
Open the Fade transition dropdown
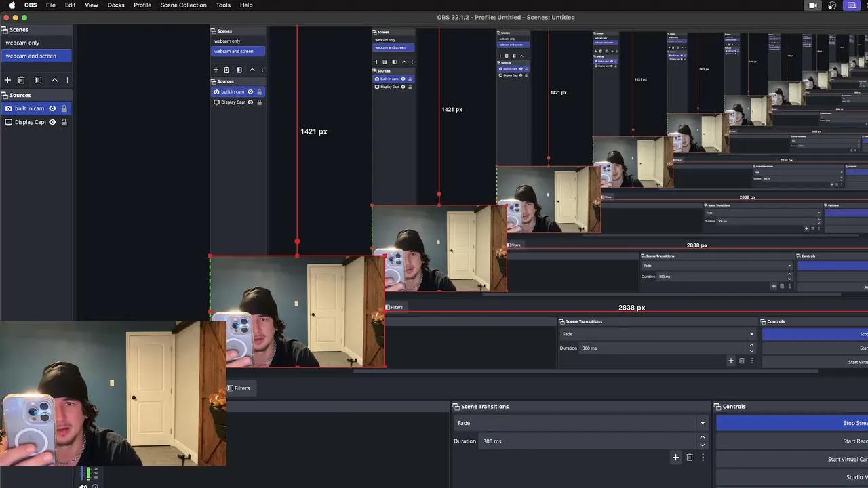(x=581, y=423)
